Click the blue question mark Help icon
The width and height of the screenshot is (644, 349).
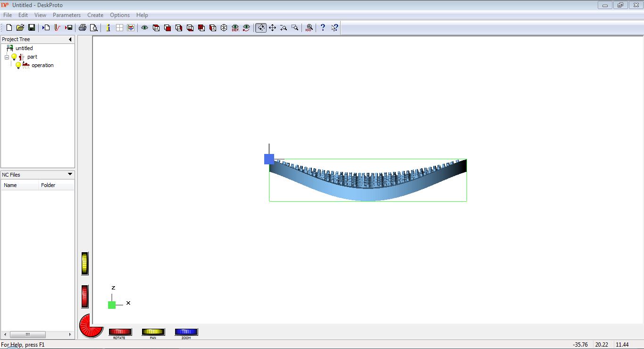(x=323, y=28)
